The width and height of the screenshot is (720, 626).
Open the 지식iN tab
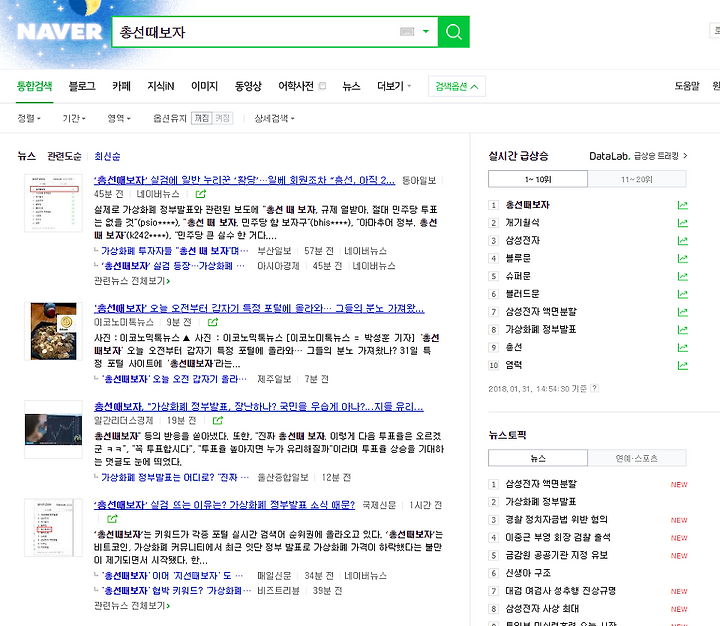(161, 86)
